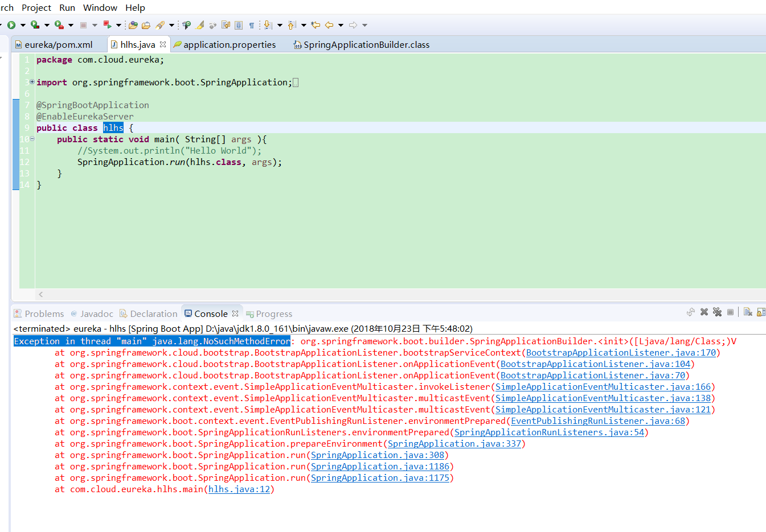
Task: Click the Open Type icon
Action: [x=133, y=25]
